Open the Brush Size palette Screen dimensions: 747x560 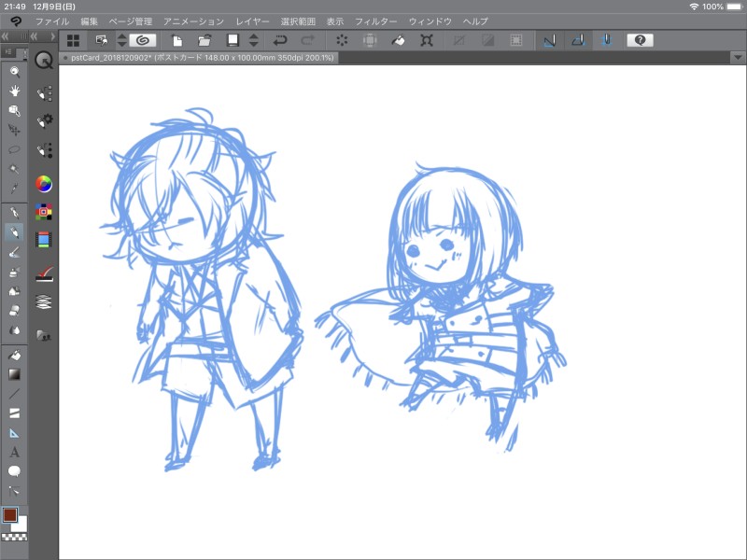point(44,150)
